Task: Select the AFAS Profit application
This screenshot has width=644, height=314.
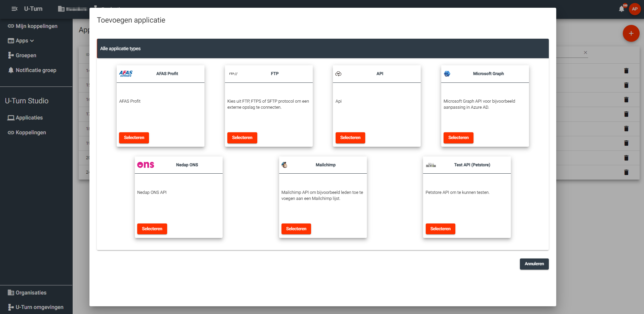Action: [134, 138]
